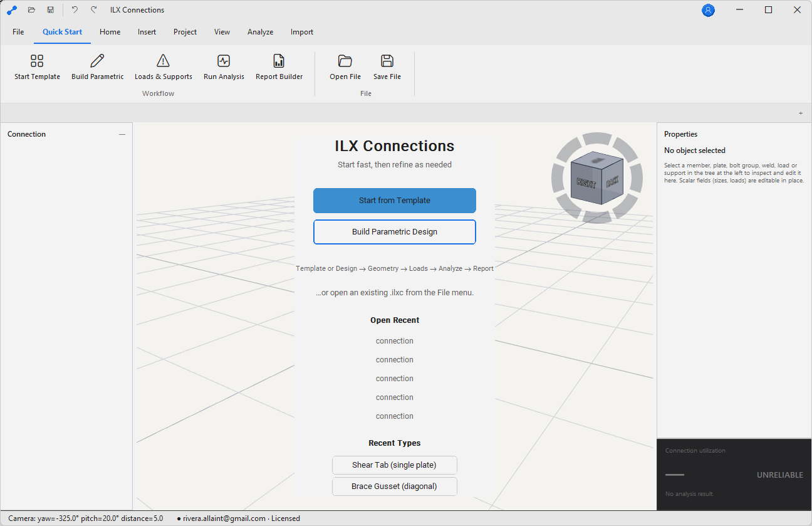Click the Run Analysis ribbon icon

(224, 68)
